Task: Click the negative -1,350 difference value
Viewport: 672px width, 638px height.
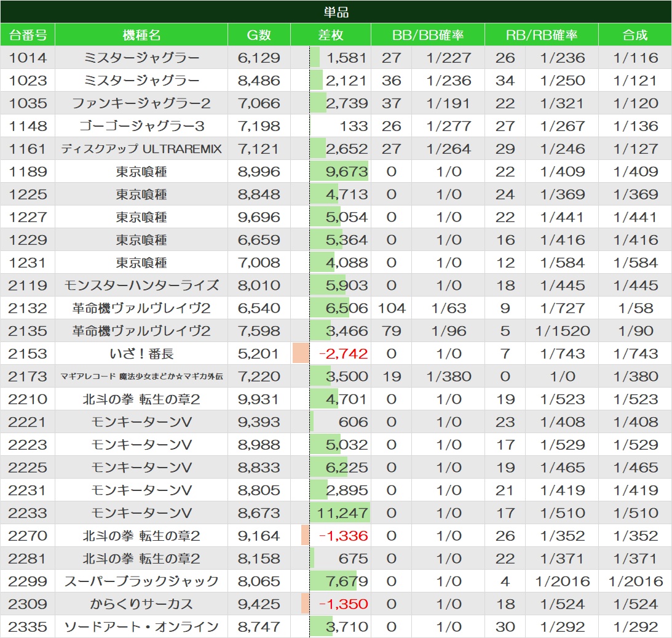Action: pyautogui.click(x=343, y=604)
